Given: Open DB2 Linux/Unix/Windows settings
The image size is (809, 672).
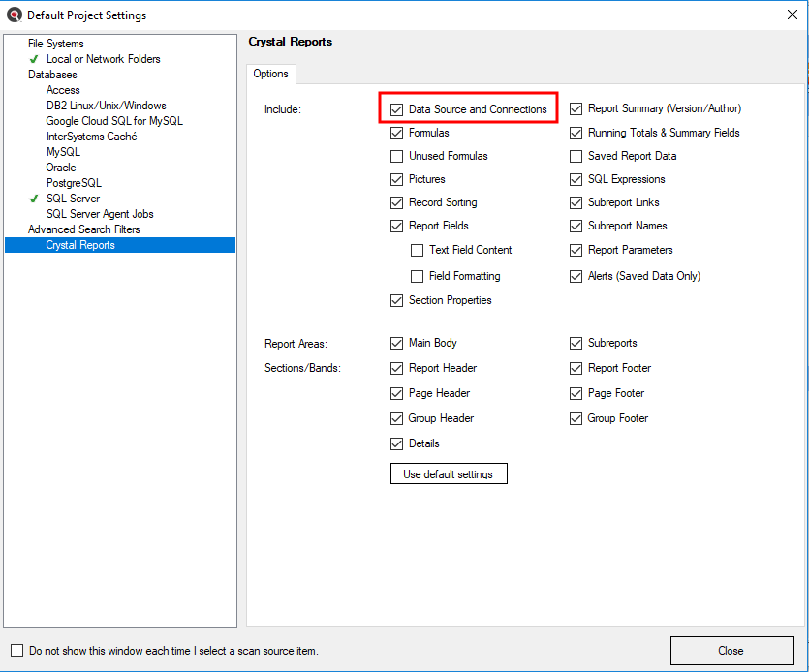Looking at the screenshot, I should pos(107,106).
